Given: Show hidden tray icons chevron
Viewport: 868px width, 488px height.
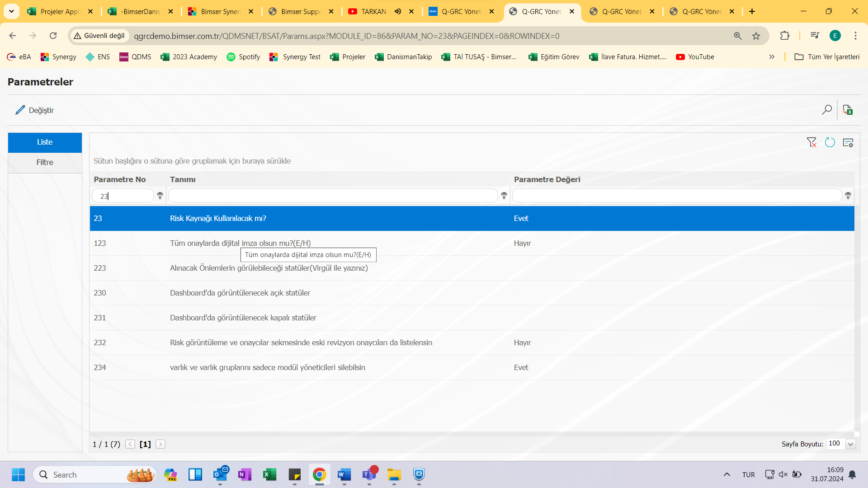Looking at the screenshot, I should coord(727,474).
